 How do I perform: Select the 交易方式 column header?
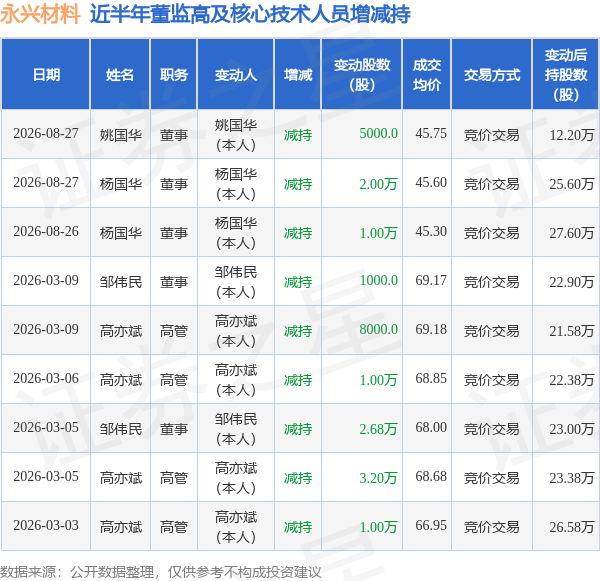[492, 74]
